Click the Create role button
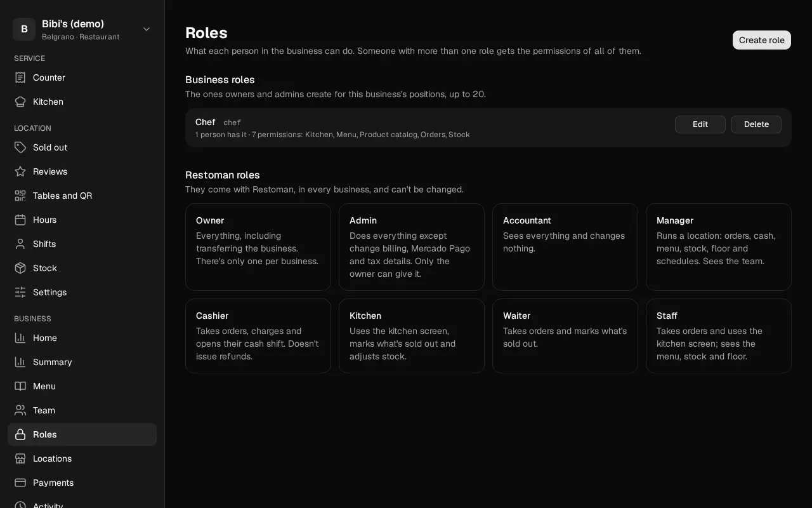This screenshot has width=812, height=508. pos(762,40)
